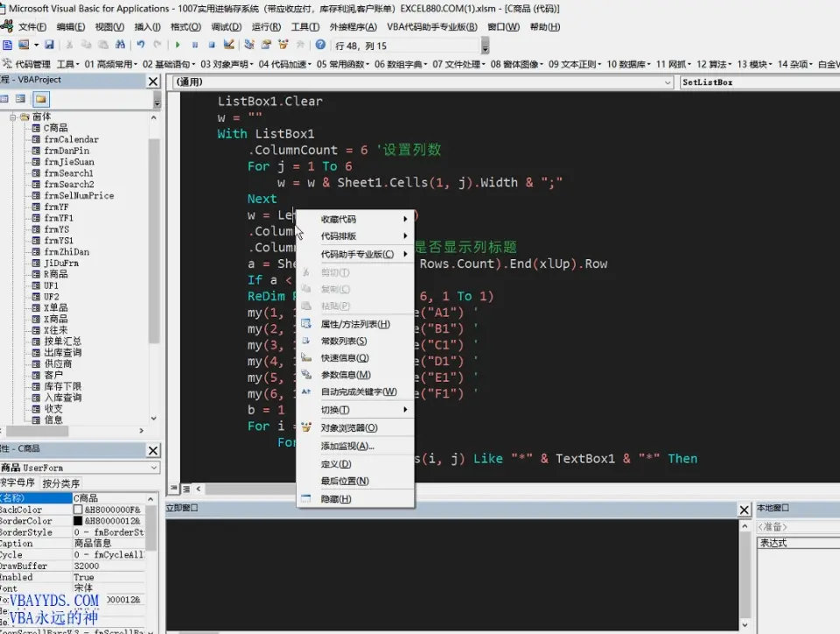The image size is (840, 634).
Task: Open the 文件(F) menu
Action: (x=31, y=27)
